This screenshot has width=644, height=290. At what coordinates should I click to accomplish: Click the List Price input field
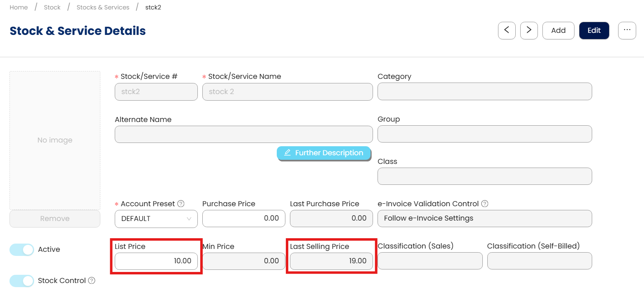coord(156,261)
